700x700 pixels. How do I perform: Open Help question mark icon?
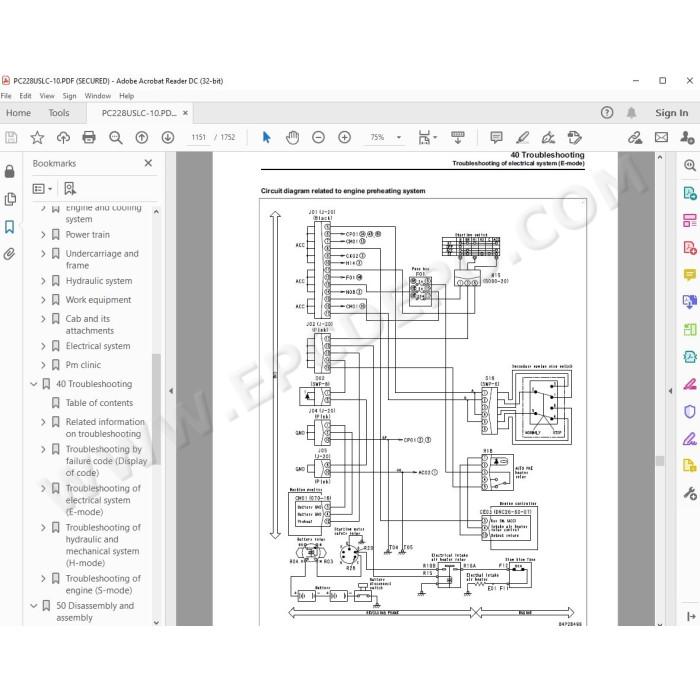coord(607,112)
